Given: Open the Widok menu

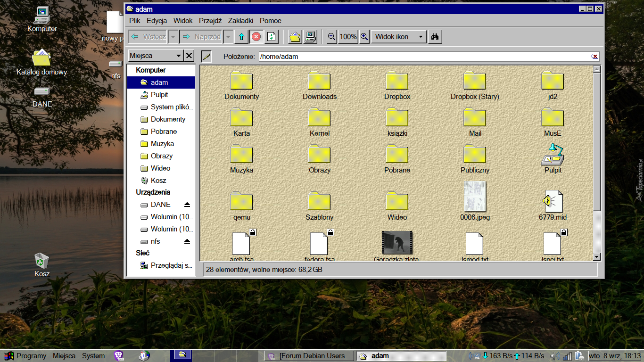Looking at the screenshot, I should 183,21.
